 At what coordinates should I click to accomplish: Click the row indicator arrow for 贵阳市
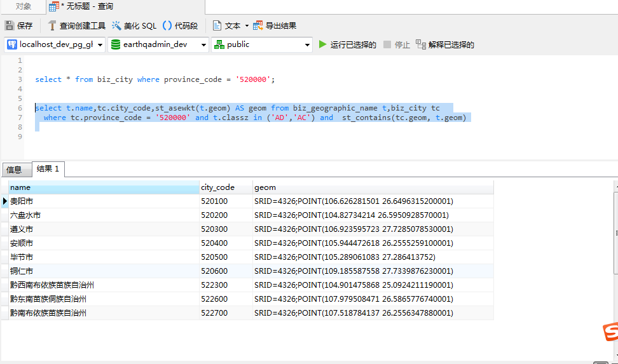pyautogui.click(x=4, y=201)
